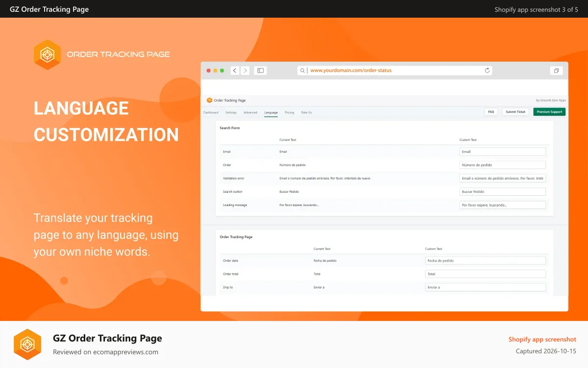Click the Order total custom text field

486,274
